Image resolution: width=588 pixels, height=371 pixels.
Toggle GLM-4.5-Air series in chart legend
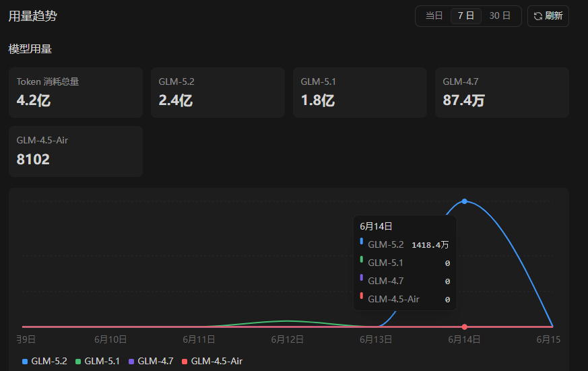coord(212,362)
